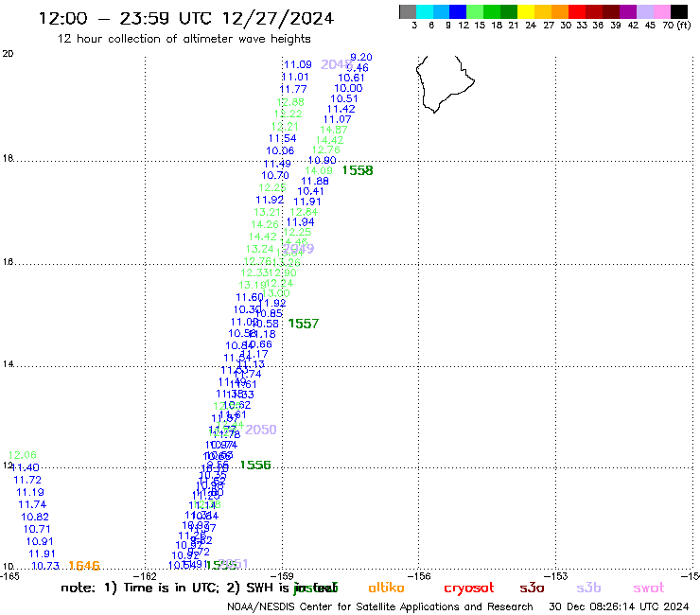The height and width of the screenshot is (615, 700).
Task: Click the plot title '12:00 – 23:59 UTC 12/27/2024'
Action: [186, 18]
